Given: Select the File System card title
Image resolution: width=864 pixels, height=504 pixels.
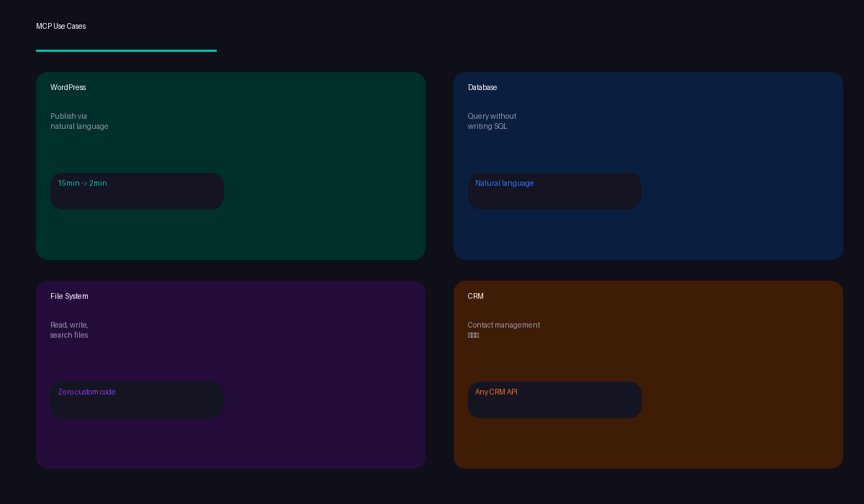Looking at the screenshot, I should [x=69, y=296].
